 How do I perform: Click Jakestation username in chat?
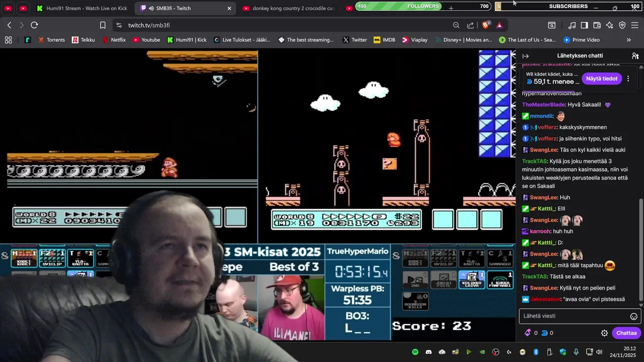point(545,299)
